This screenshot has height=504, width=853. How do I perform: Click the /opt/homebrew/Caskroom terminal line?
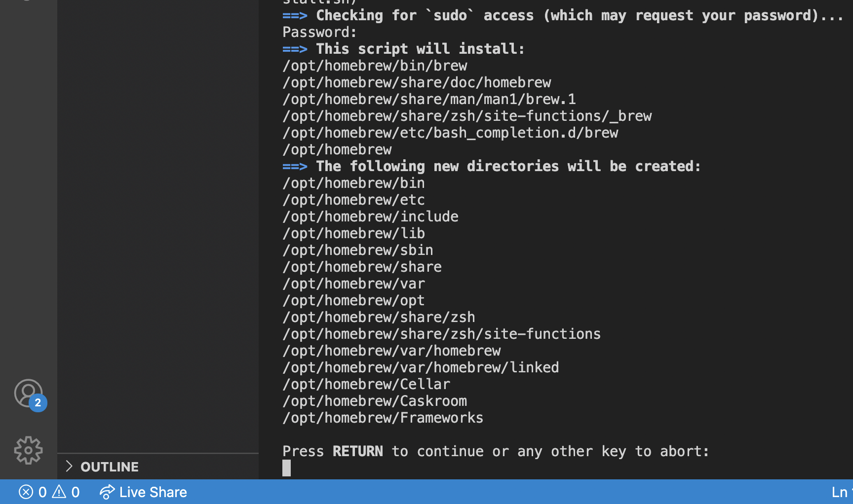point(375,401)
